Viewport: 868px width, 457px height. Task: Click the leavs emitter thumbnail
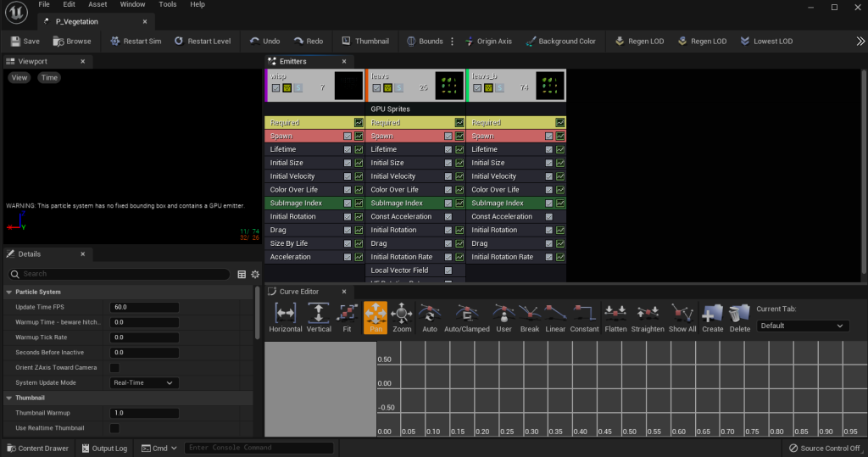coord(449,85)
